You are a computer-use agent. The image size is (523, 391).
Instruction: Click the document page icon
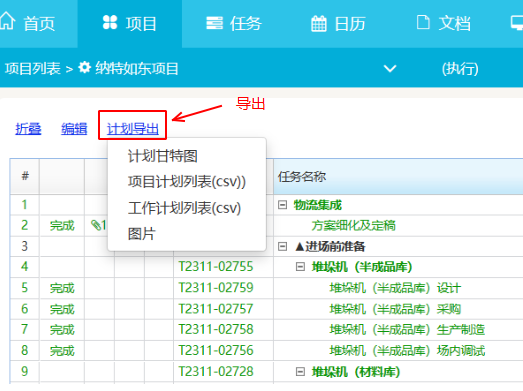click(423, 22)
